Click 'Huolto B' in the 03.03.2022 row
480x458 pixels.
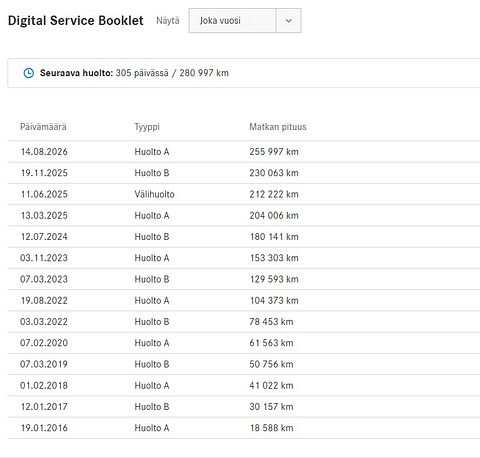(x=152, y=322)
